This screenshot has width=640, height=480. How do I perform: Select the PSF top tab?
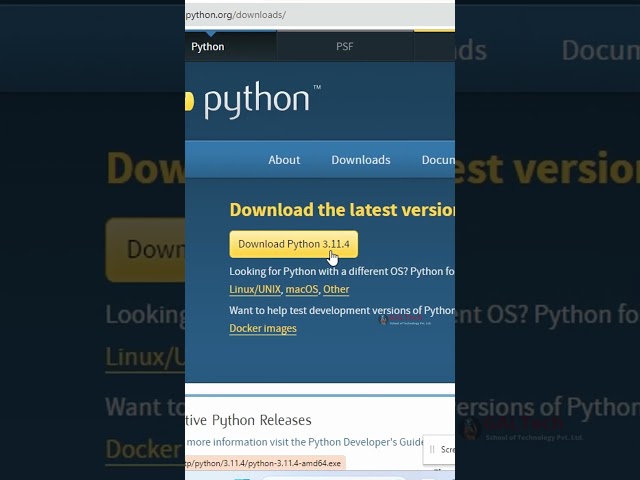pos(345,47)
